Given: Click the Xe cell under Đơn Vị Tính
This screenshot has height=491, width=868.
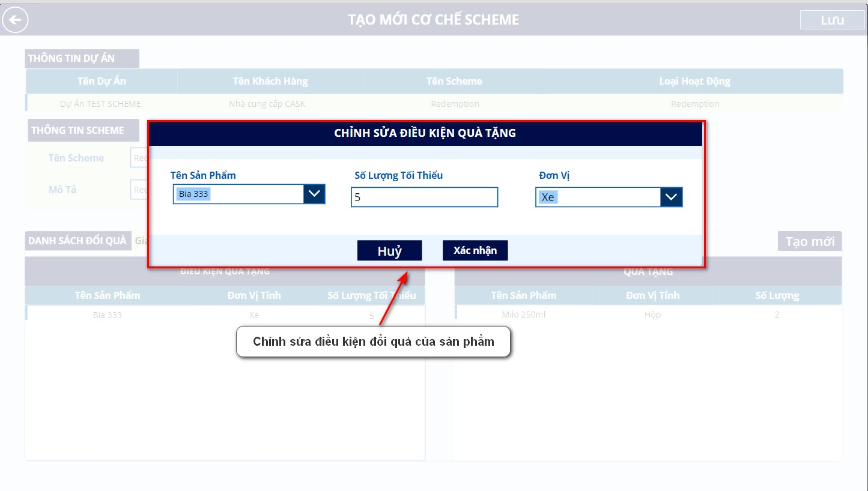Looking at the screenshot, I should (253, 315).
